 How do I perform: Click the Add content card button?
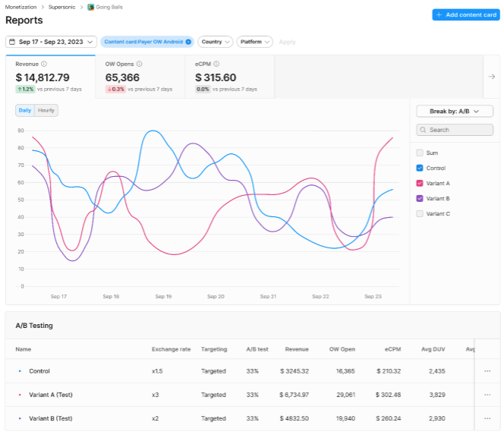(465, 15)
